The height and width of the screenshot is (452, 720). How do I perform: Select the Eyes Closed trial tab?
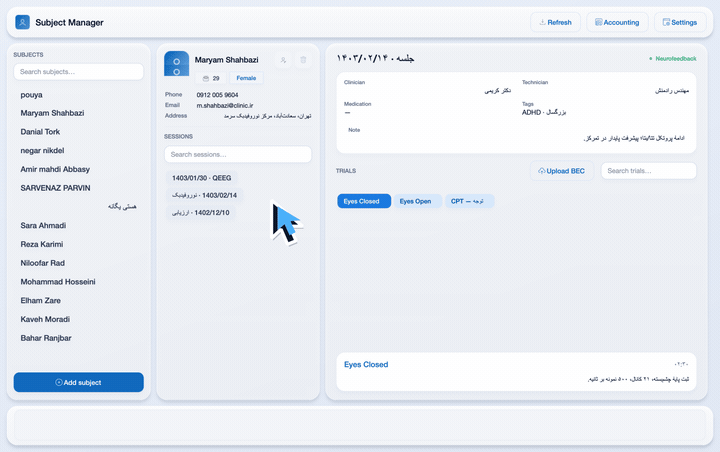click(x=364, y=201)
